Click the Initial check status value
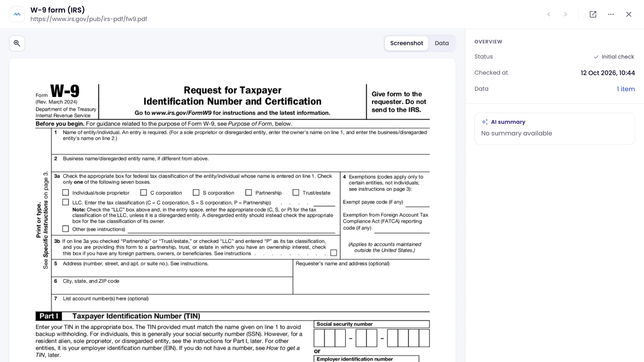The width and height of the screenshot is (644, 362). (614, 57)
